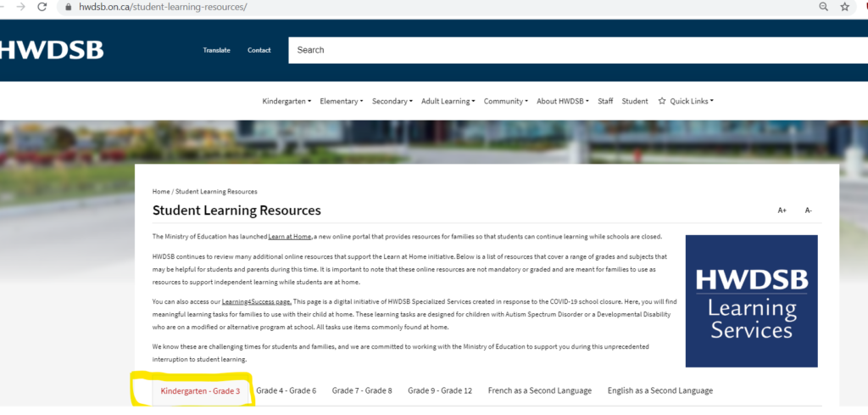The image size is (868, 415).
Task: Select the Kindergarten - Grade 3 tab
Action: tap(200, 390)
